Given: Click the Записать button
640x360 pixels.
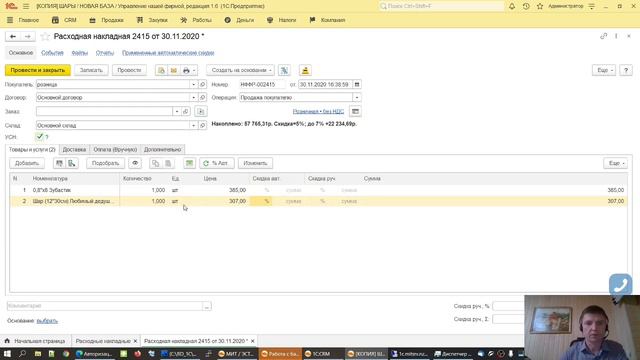Looking at the screenshot, I should click(x=91, y=70).
